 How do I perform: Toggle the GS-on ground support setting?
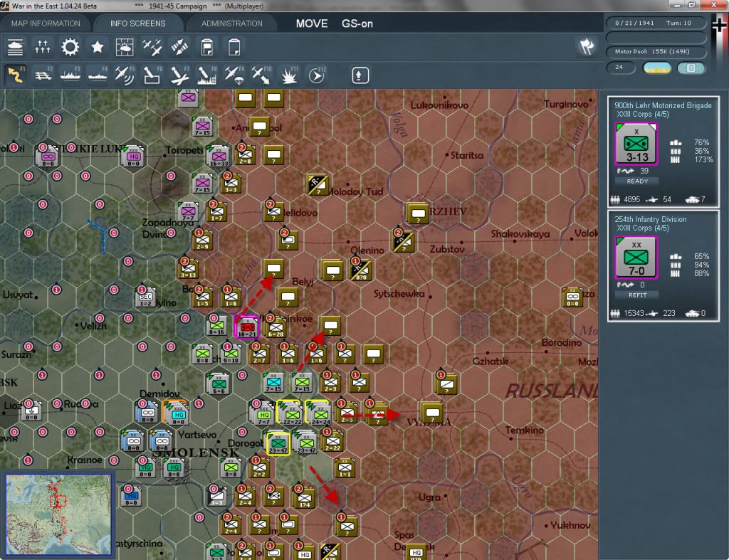tap(357, 23)
